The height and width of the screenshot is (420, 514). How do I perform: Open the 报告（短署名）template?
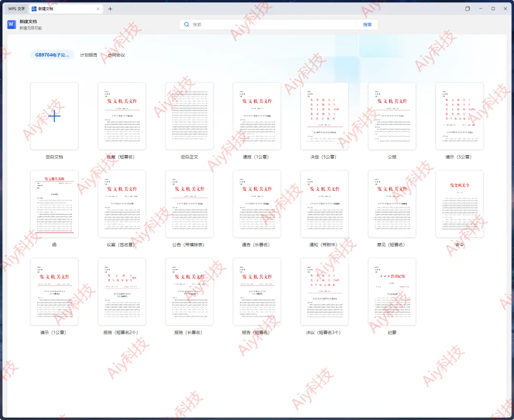click(x=257, y=292)
